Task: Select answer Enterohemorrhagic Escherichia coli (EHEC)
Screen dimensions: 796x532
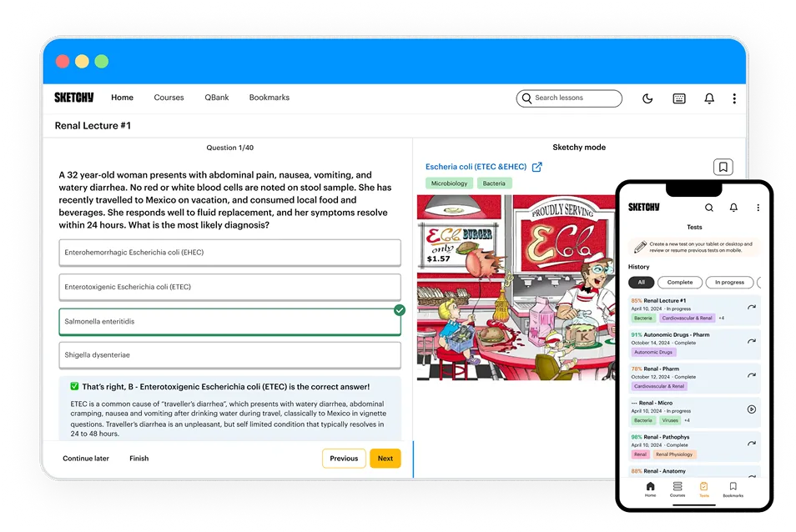Action: pos(230,253)
